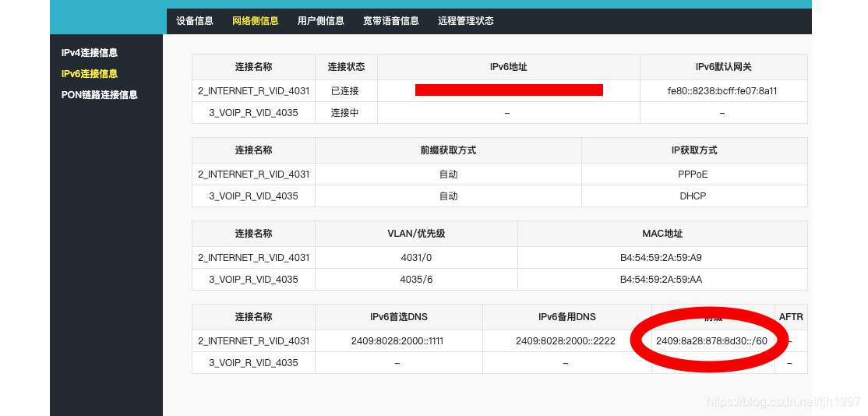868x416 pixels.
Task: Click the IPv6首选DNS column header
Action: click(x=399, y=317)
